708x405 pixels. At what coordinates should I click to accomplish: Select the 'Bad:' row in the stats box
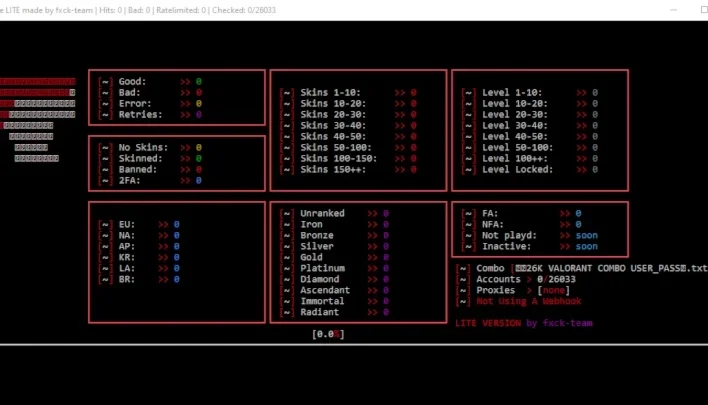[150, 93]
